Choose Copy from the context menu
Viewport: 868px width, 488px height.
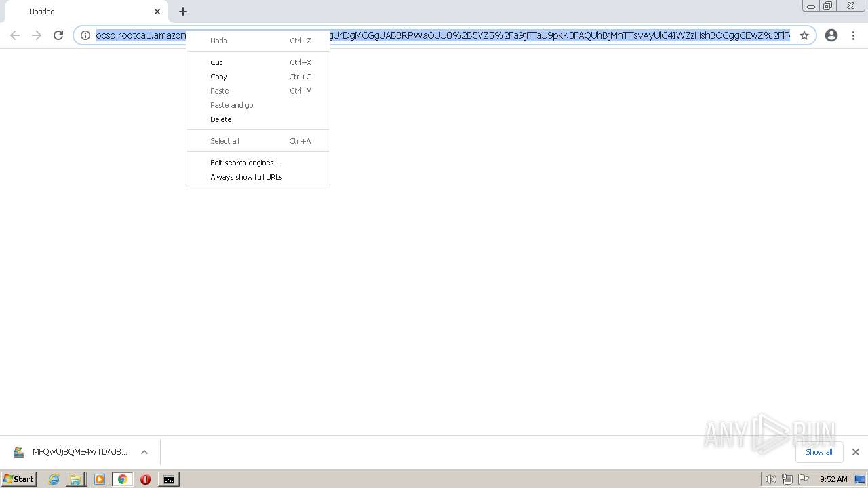(258, 77)
